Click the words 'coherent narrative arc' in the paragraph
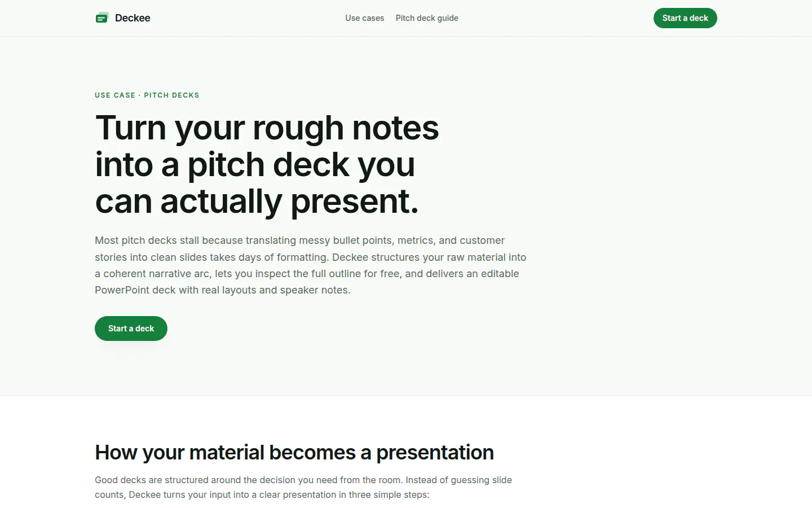 click(156, 274)
